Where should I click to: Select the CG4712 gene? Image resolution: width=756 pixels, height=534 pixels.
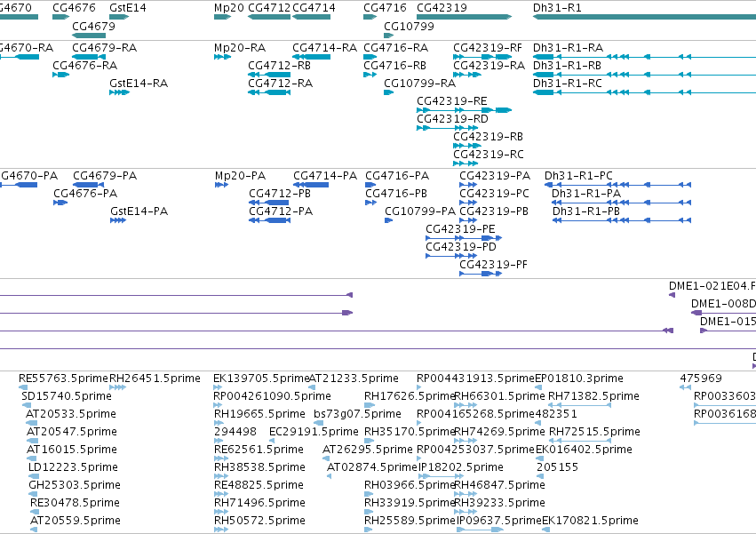(x=269, y=17)
